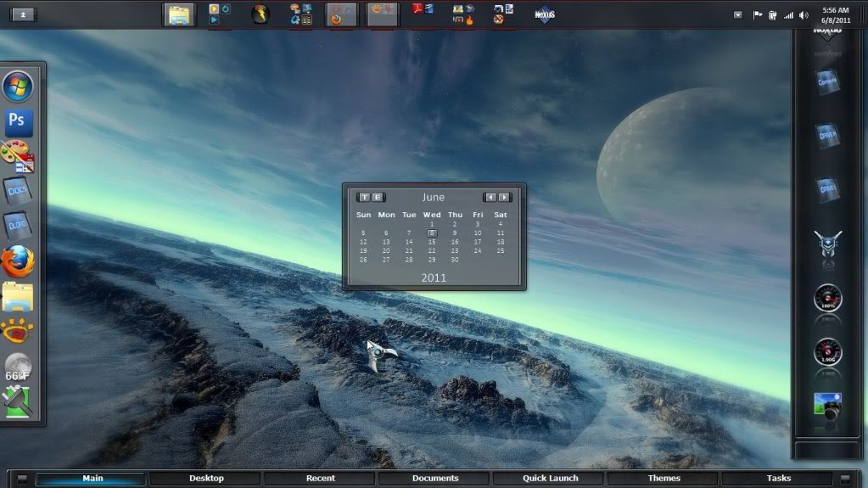Open the 1.90G gauge meter in right dock
Image resolution: width=868 pixels, height=488 pixels.
[827, 351]
